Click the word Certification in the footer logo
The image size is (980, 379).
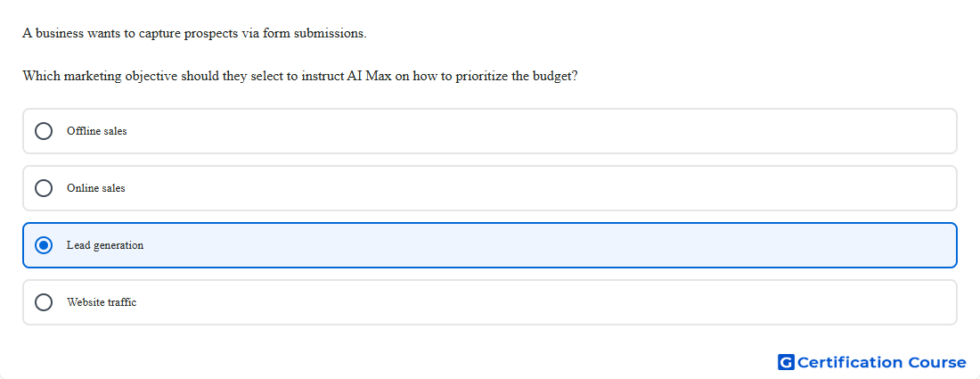coord(850,362)
